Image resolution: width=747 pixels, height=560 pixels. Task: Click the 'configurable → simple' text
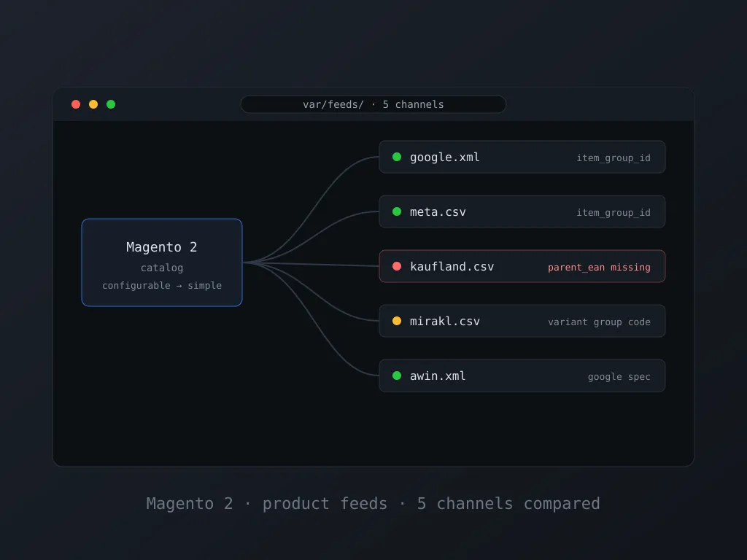[x=162, y=286]
